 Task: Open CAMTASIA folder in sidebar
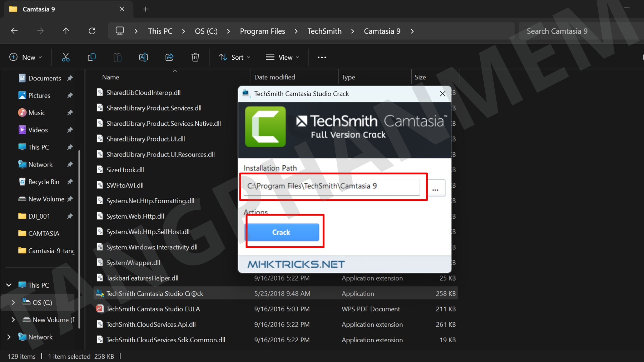coord(44,234)
